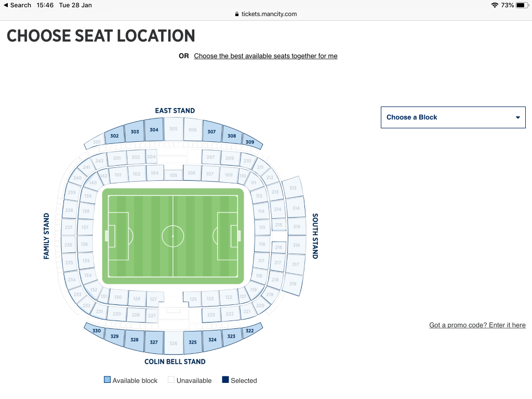Click the Available block legend swatch
532x399 pixels.
(x=107, y=380)
